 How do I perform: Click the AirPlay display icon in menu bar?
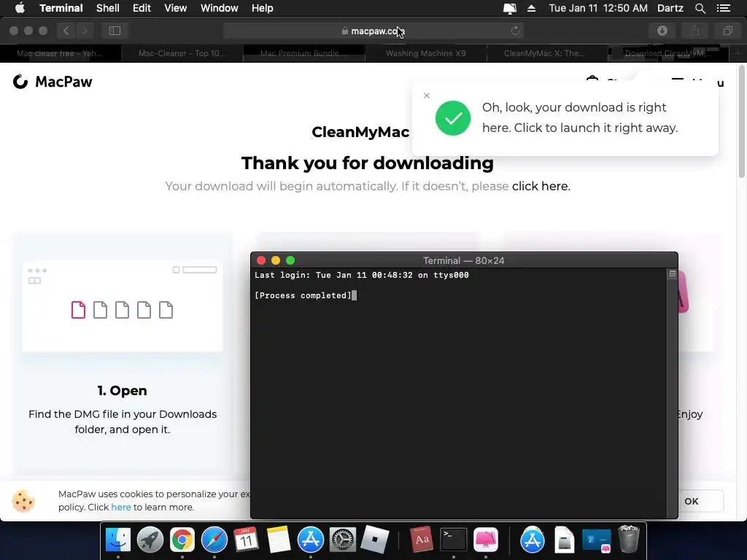[x=509, y=8]
